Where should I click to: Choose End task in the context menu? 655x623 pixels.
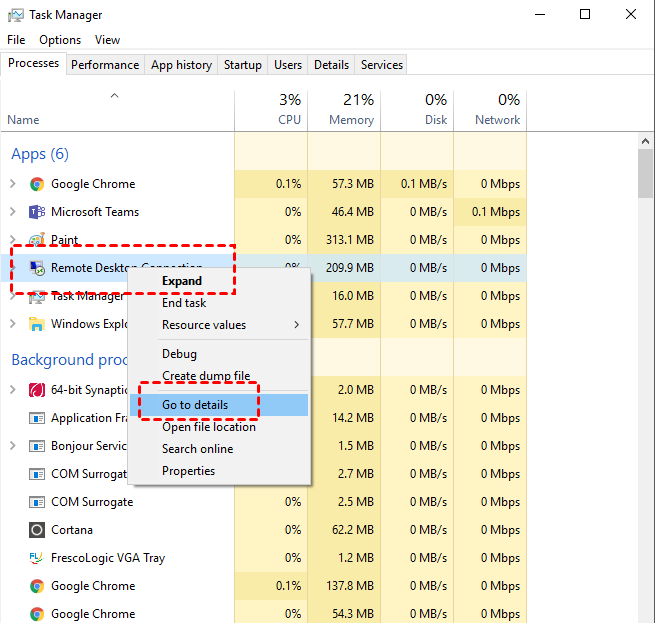(x=220, y=303)
